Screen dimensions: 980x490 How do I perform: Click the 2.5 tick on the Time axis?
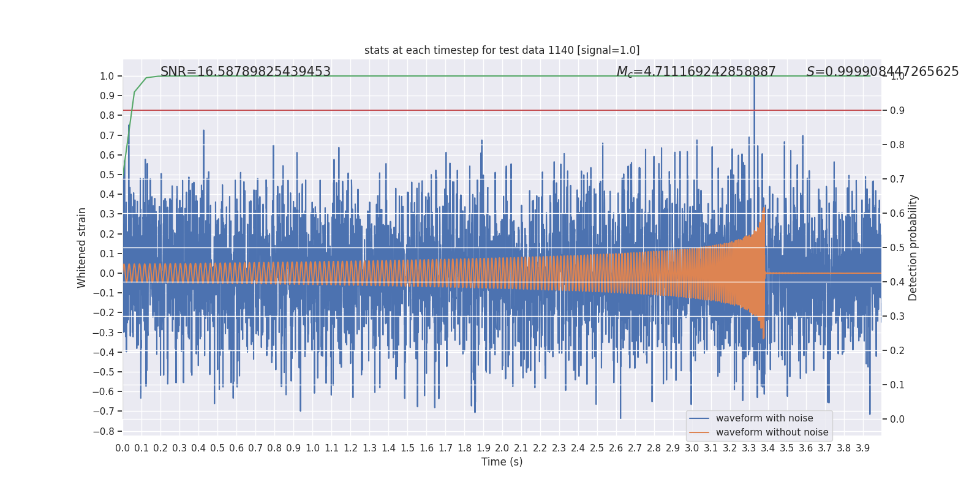tap(597, 448)
